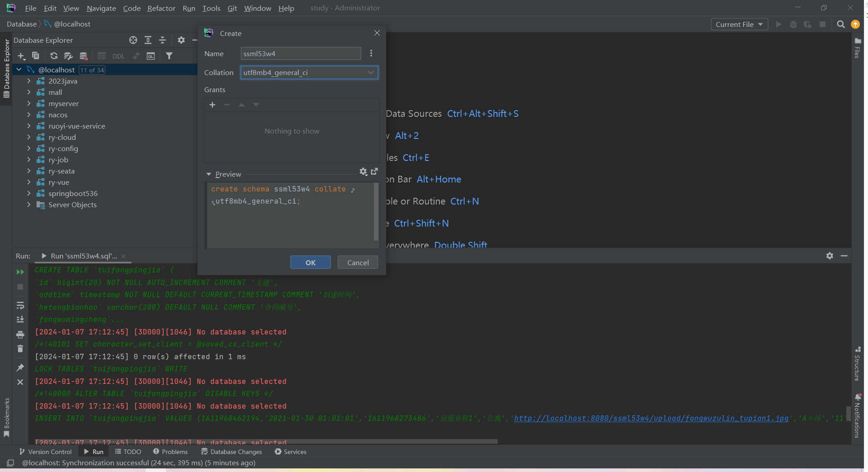Viewport: 868px width, 472px height.
Task: Click OK to create schema
Action: coord(310,263)
